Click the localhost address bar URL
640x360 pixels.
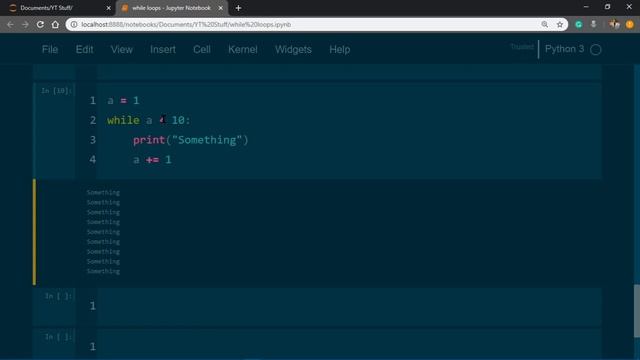tap(186, 24)
